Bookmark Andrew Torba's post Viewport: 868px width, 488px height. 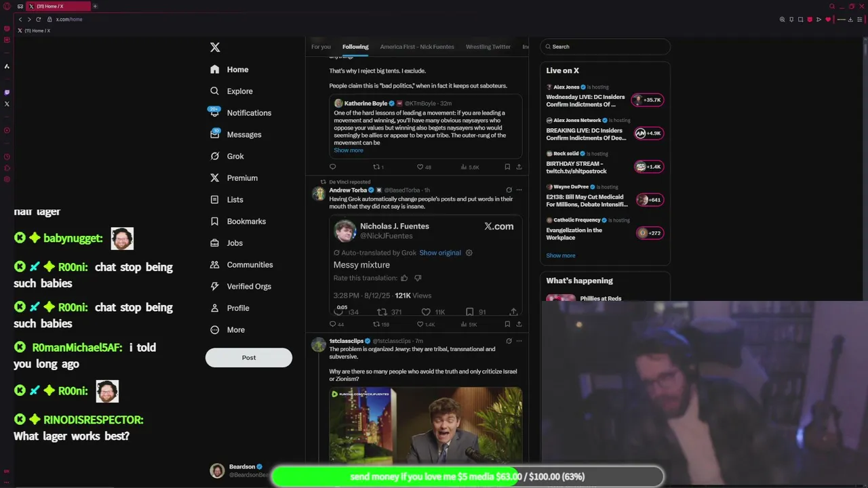[x=507, y=325]
